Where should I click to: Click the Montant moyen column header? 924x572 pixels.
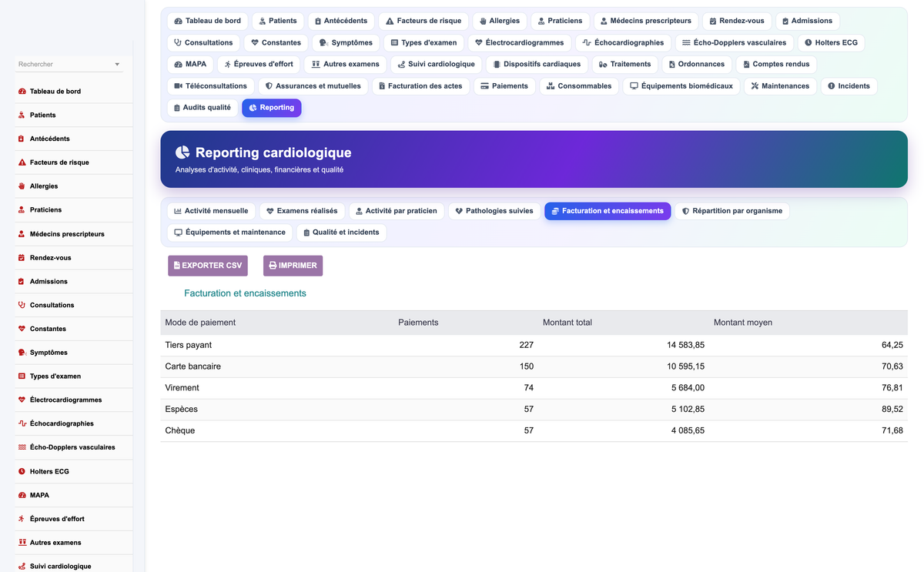[743, 323]
